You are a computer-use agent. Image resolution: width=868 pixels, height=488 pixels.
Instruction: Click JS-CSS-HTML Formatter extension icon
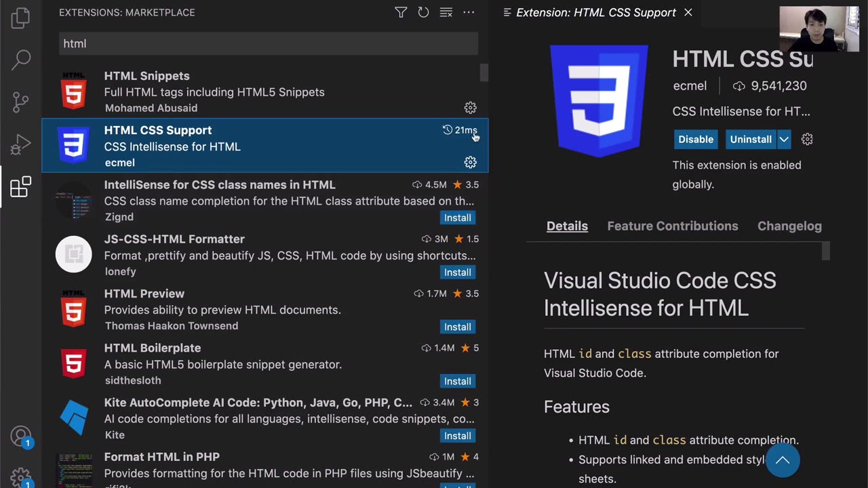pyautogui.click(x=73, y=254)
